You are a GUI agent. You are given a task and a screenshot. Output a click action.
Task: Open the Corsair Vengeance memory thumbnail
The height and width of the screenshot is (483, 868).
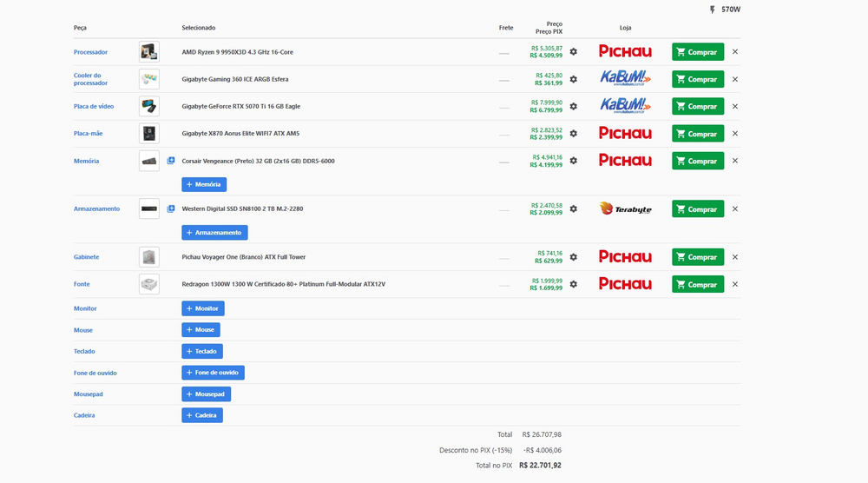(x=149, y=162)
